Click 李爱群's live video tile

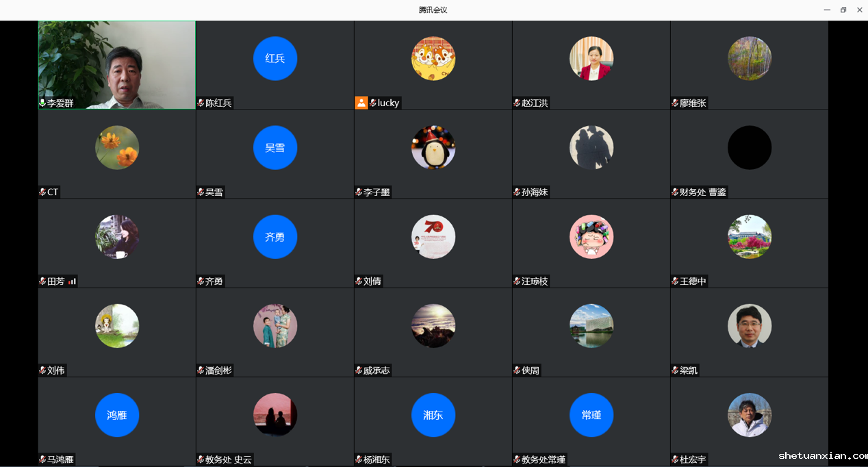(x=117, y=63)
